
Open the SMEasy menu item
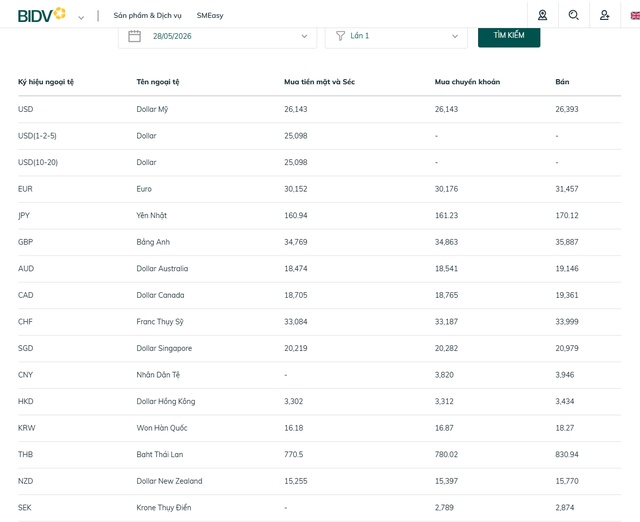pyautogui.click(x=210, y=16)
